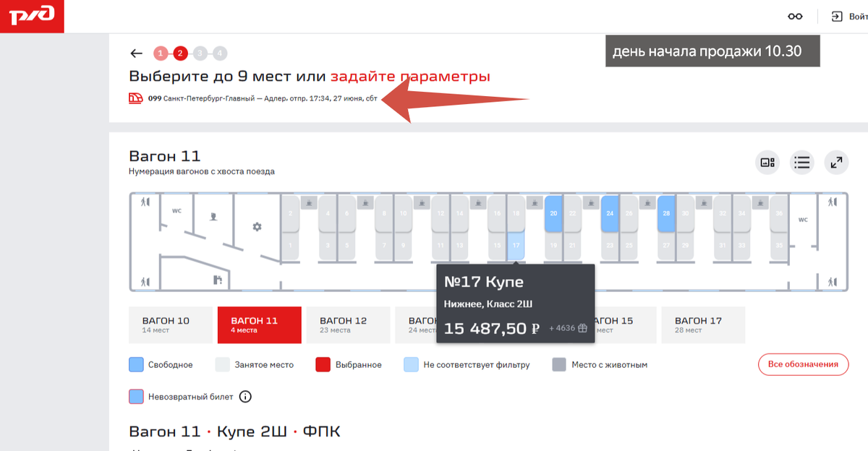The width and height of the screenshot is (868, 451).
Task: Click the red РЖД logo
Action: tap(32, 14)
